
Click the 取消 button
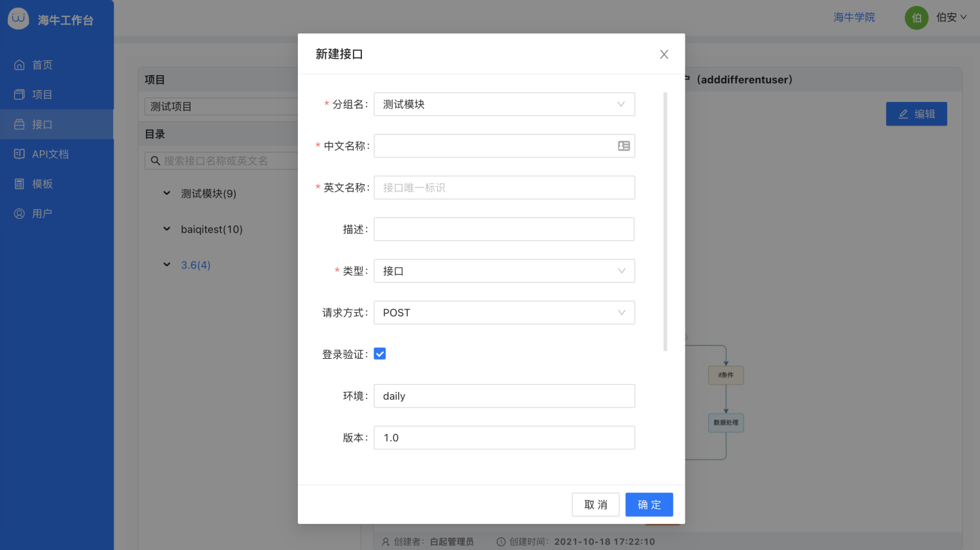595,505
